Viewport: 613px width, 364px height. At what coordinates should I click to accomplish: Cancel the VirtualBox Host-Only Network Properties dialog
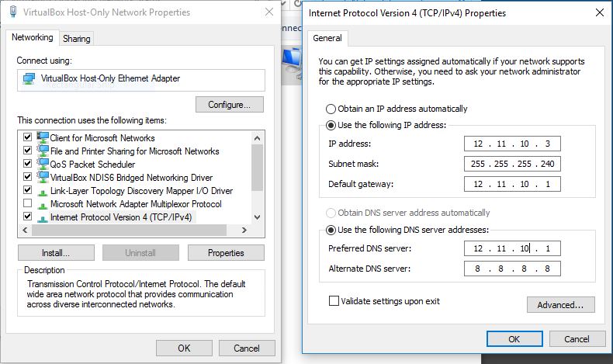247,348
